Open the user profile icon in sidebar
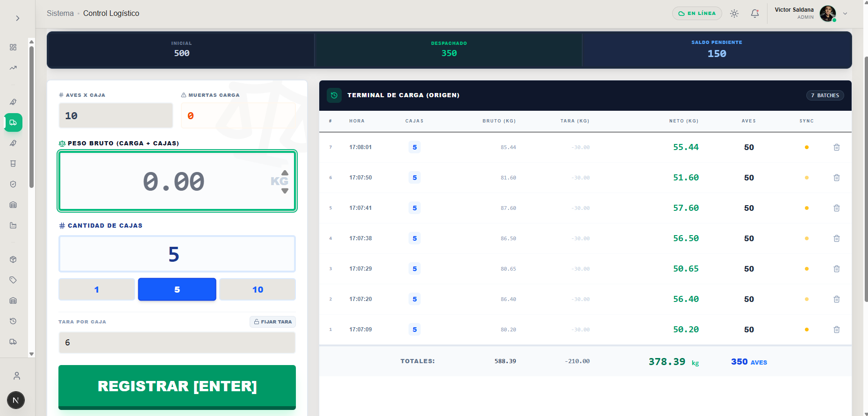The height and width of the screenshot is (416, 868). 17,376
